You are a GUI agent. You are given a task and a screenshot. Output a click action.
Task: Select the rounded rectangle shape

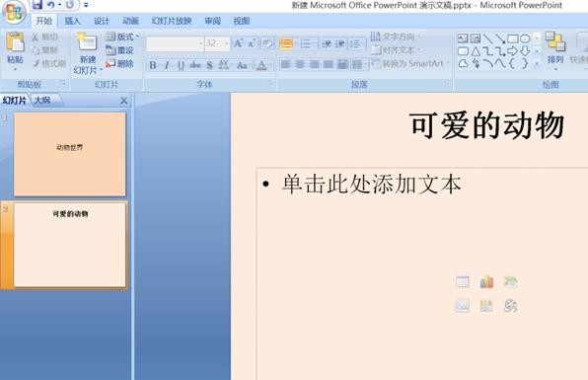(463, 51)
